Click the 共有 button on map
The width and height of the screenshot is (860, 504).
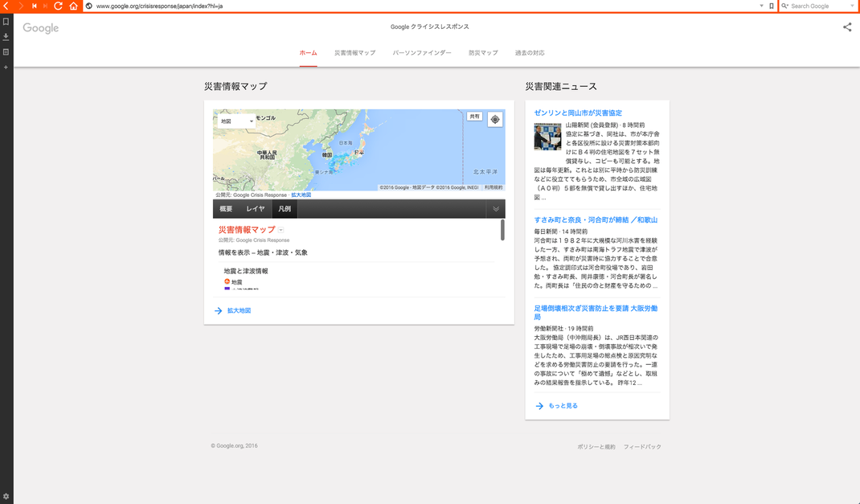474,117
